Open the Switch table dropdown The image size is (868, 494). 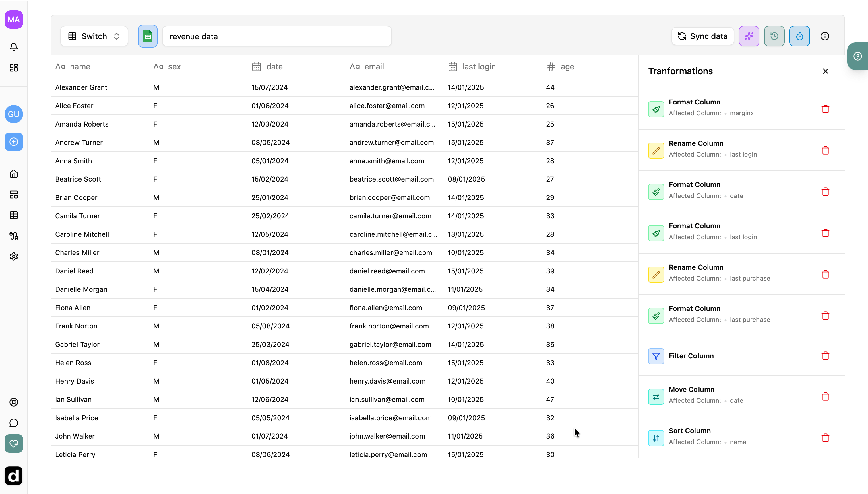click(x=94, y=36)
